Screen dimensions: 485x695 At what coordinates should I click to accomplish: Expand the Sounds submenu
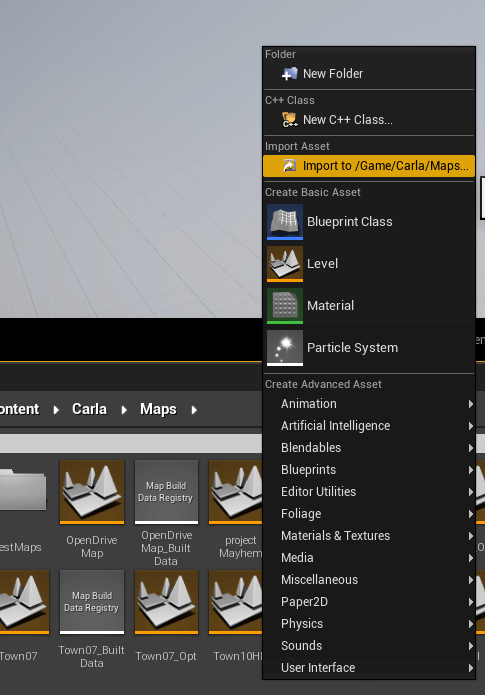pyautogui.click(x=369, y=646)
